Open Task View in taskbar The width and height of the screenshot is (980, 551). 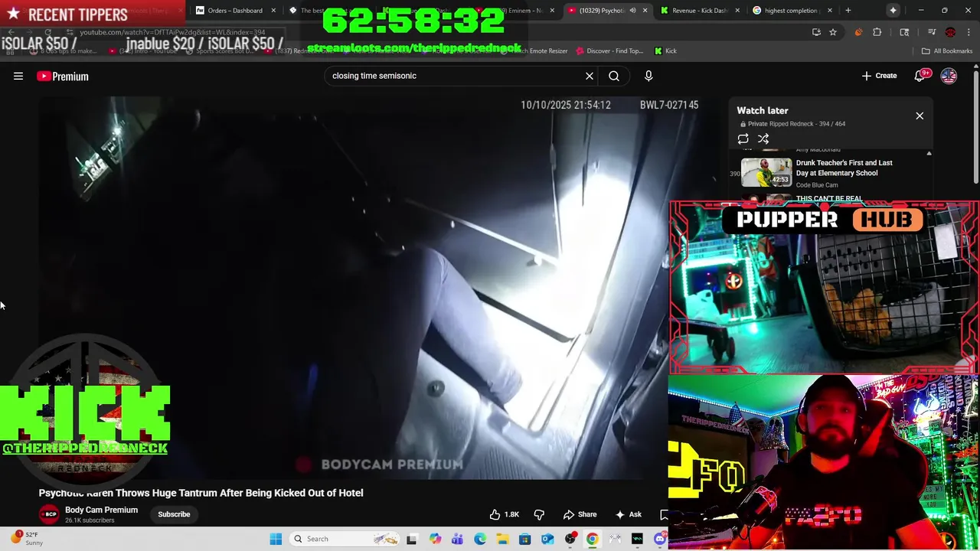[x=412, y=539]
